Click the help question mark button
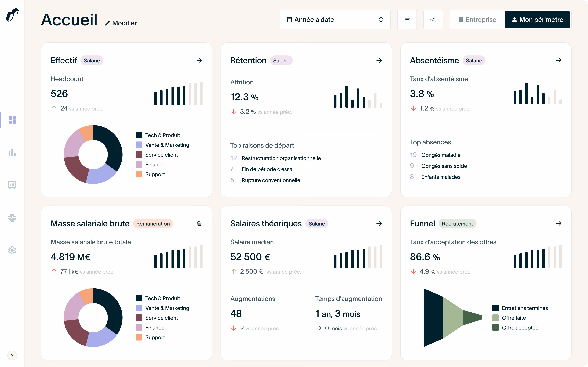Screen dimensions: 588x367 (12, 356)
